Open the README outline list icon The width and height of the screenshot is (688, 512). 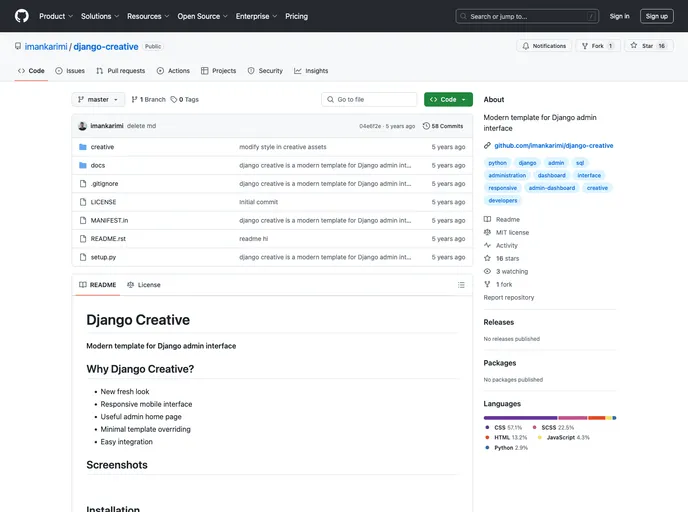461,285
